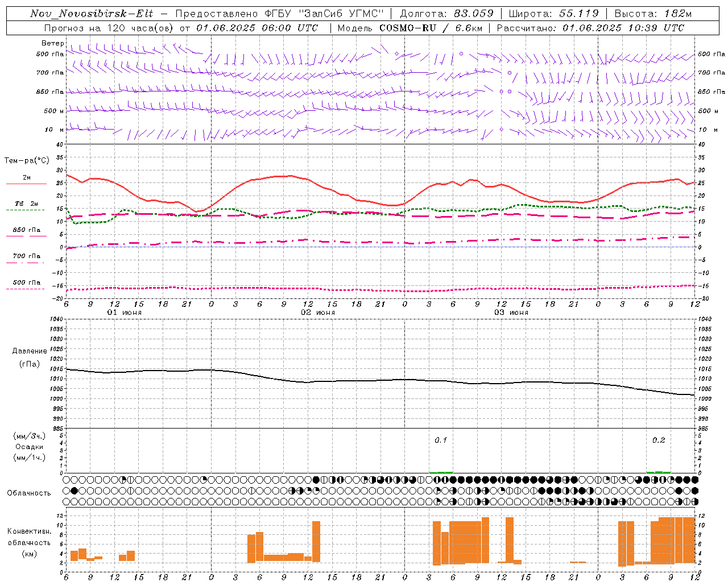Click the (км) unit label of convective chart

[x=30, y=554]
